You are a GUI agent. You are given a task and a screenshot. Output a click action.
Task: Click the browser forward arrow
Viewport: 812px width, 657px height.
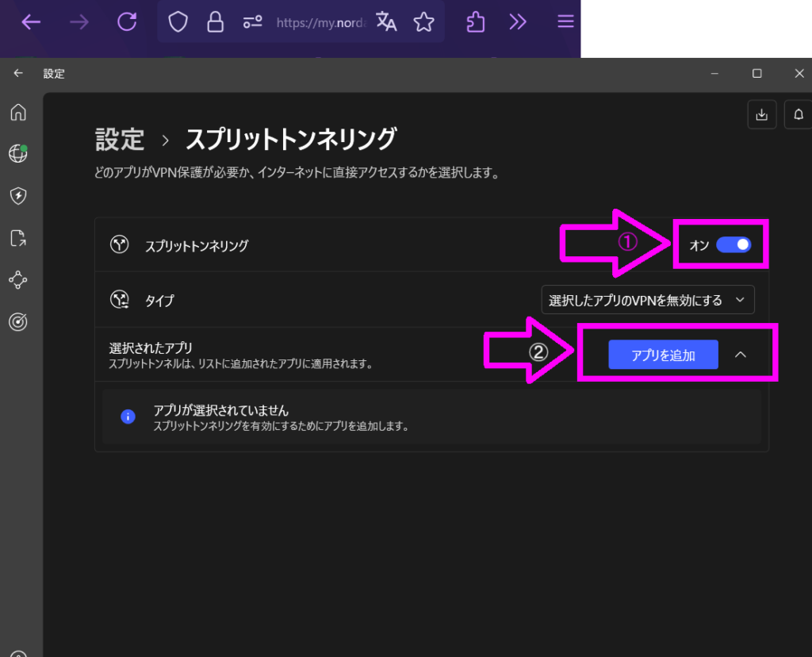[79, 21]
